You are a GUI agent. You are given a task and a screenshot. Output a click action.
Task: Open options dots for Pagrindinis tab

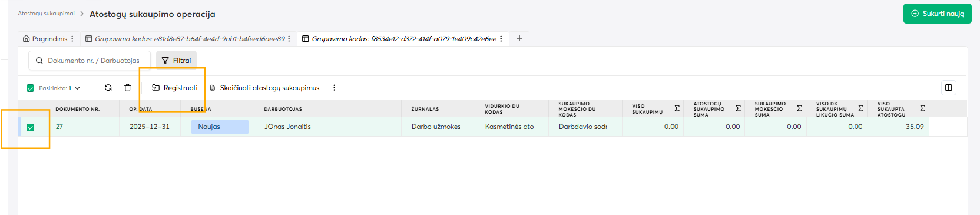click(72, 39)
